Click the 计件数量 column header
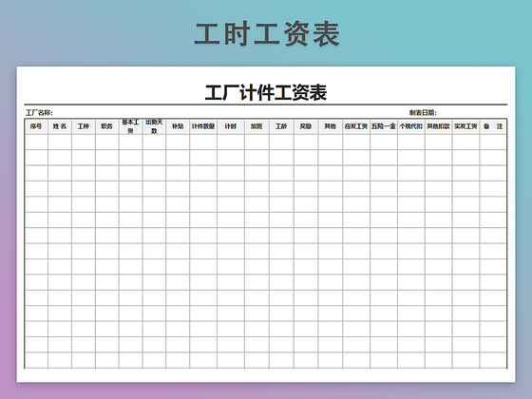The width and height of the screenshot is (532, 399). [203, 126]
